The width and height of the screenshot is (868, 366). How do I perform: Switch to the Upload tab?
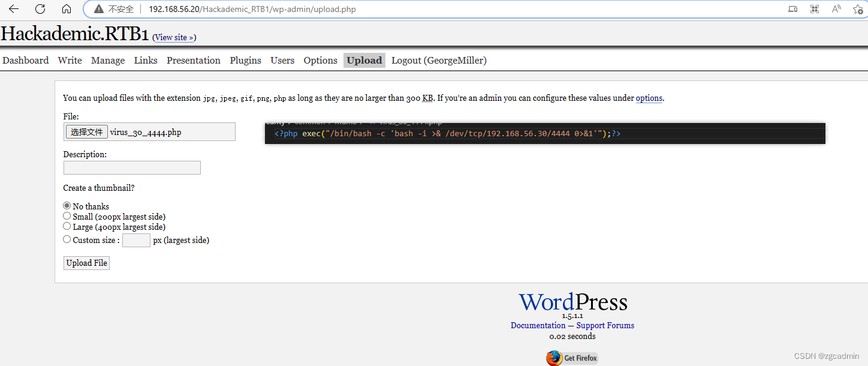coord(364,60)
